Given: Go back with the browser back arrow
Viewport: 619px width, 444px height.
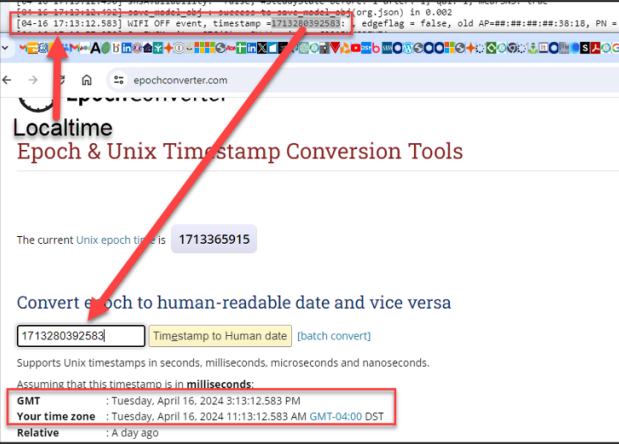Looking at the screenshot, I should [7, 80].
